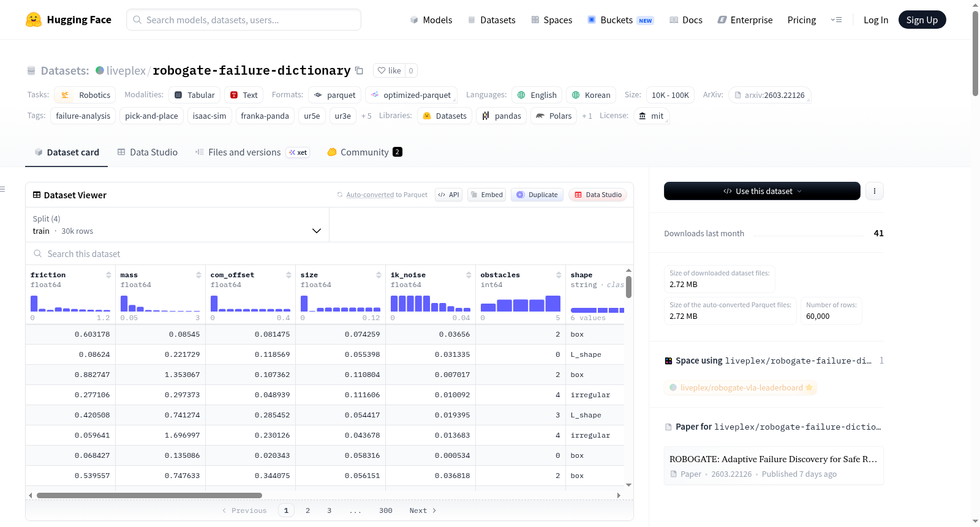Click the heart like button

pos(389,70)
